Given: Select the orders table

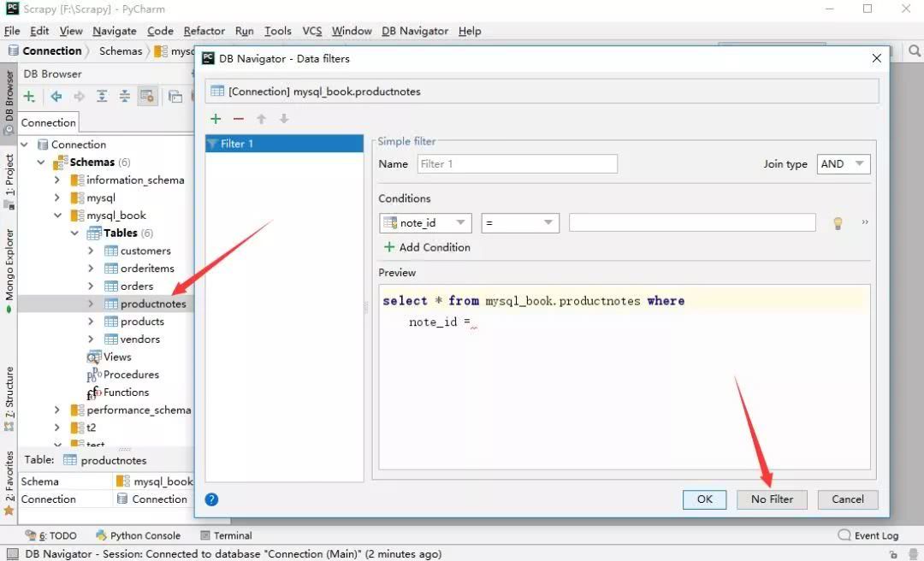Looking at the screenshot, I should [137, 286].
